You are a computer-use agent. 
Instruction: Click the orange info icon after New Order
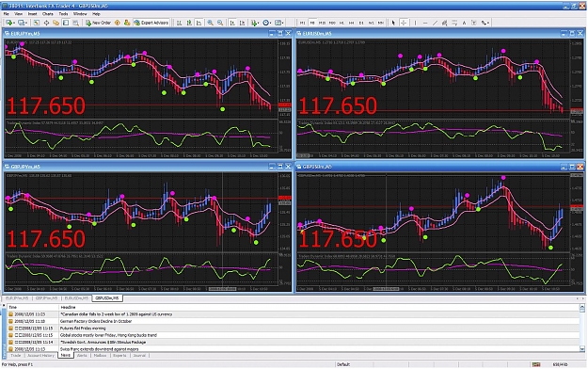coord(118,23)
